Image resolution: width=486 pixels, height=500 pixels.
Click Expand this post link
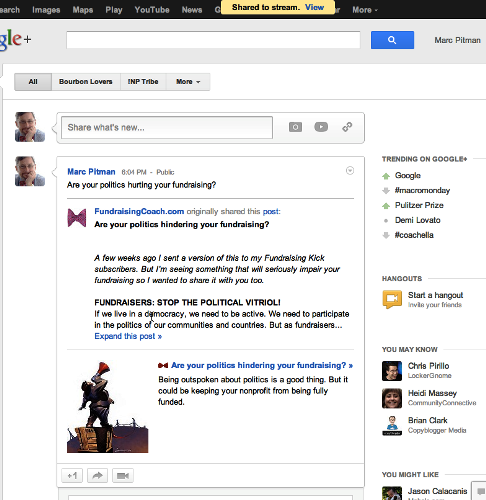(x=128, y=336)
